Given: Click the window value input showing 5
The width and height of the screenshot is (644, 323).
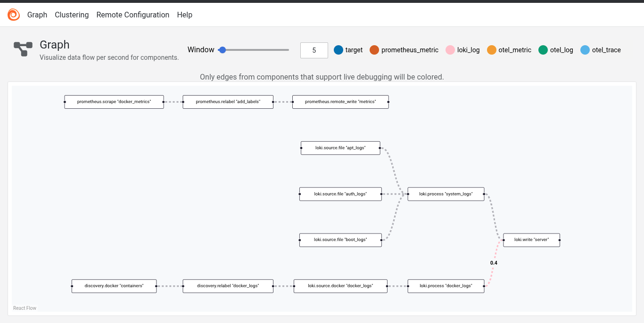Looking at the screenshot, I should coord(314,50).
